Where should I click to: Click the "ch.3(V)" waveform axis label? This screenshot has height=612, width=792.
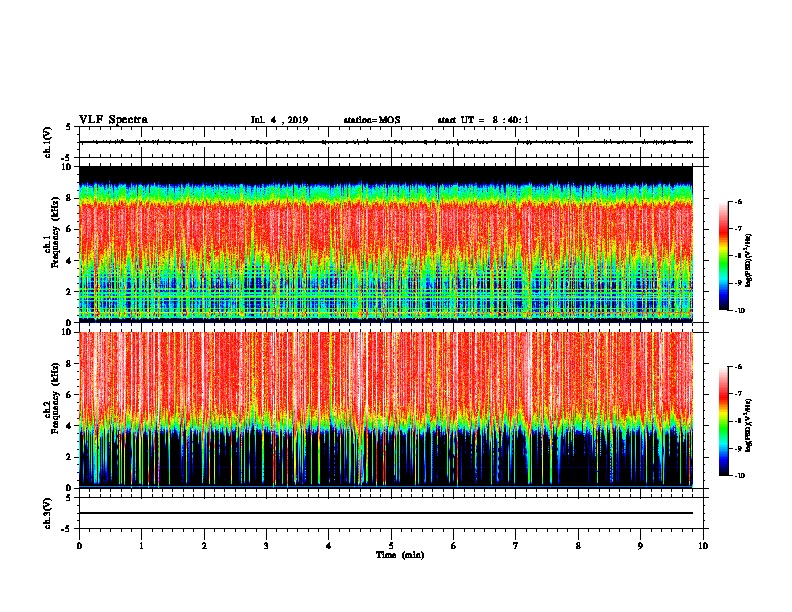coord(47,513)
